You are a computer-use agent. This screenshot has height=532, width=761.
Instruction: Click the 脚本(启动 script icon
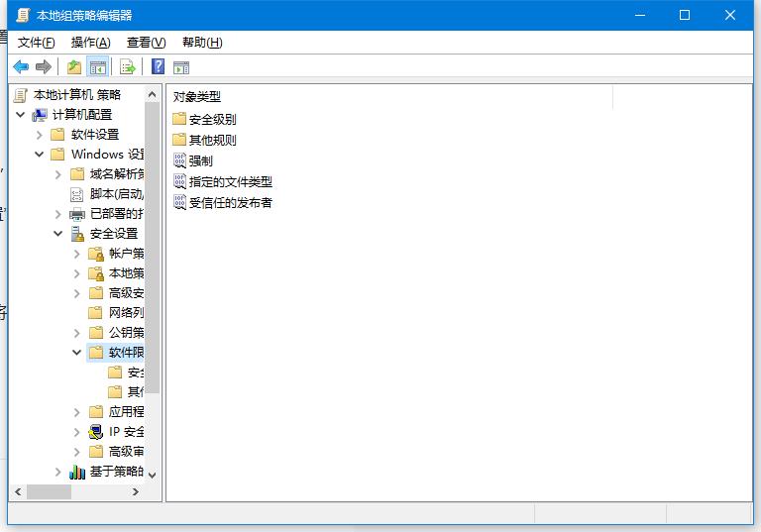point(76,194)
